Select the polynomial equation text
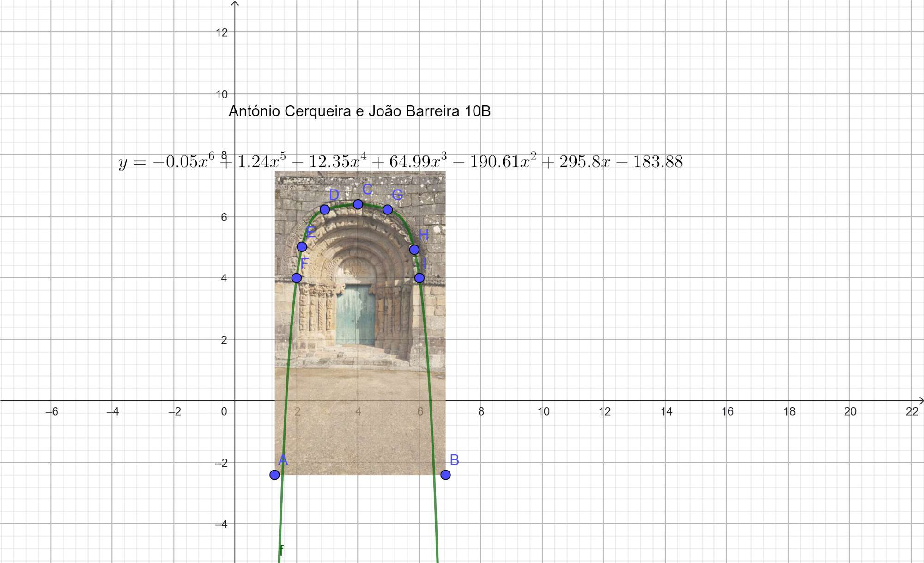This screenshot has height=563, width=924. coord(400,162)
